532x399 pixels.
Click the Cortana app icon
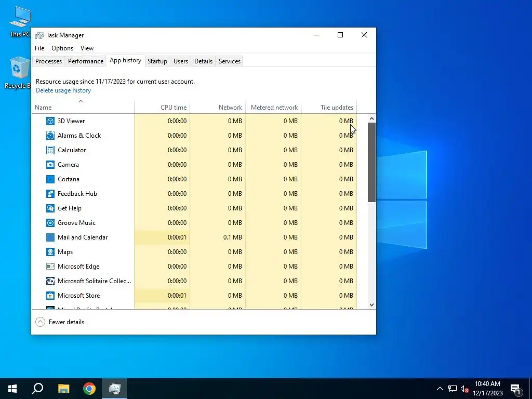click(50, 179)
